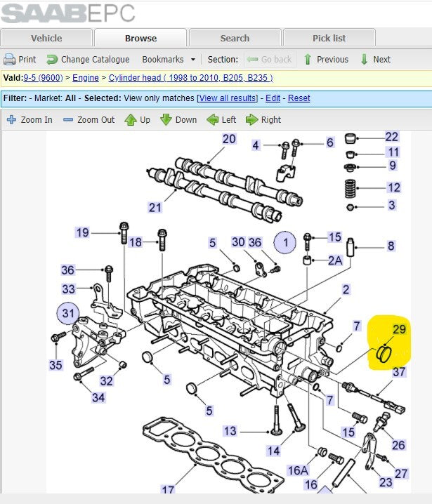Click the View all results link
The height and width of the screenshot is (504, 432).
(228, 98)
